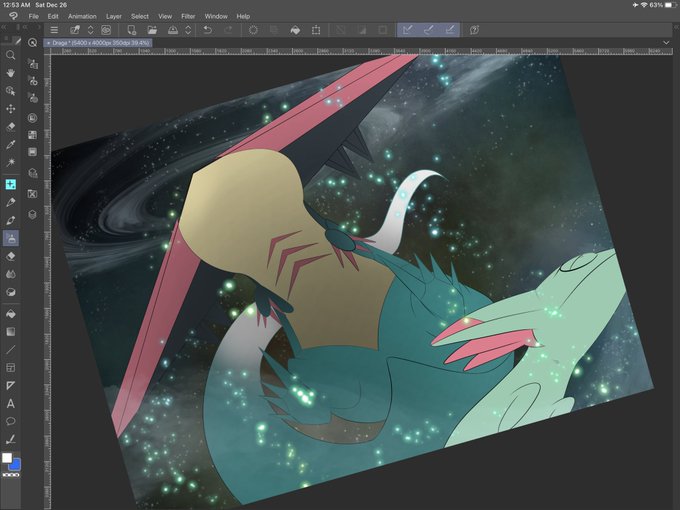Toggle Snap to Ruler
Screen dimensions: 680x510
tap(407, 30)
